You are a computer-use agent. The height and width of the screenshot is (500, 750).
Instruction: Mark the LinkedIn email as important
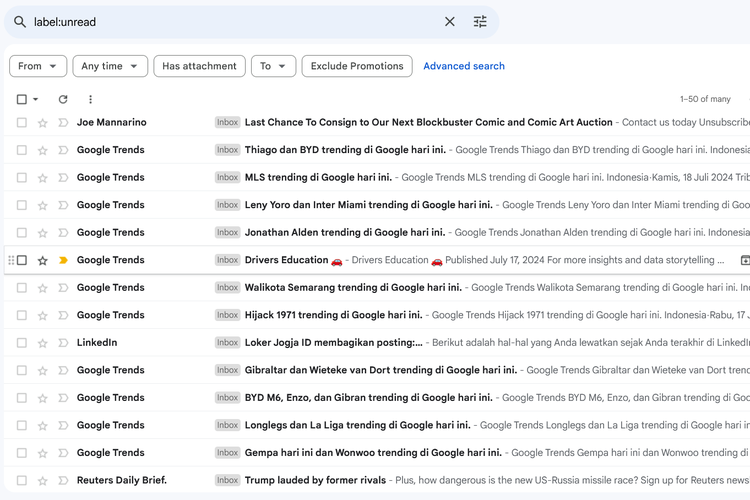click(63, 343)
